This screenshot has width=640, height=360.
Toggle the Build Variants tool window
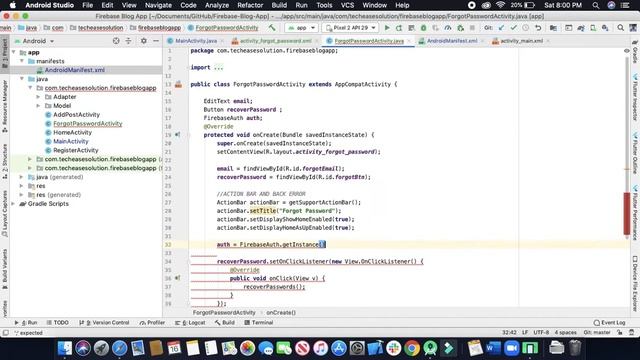tap(4, 269)
